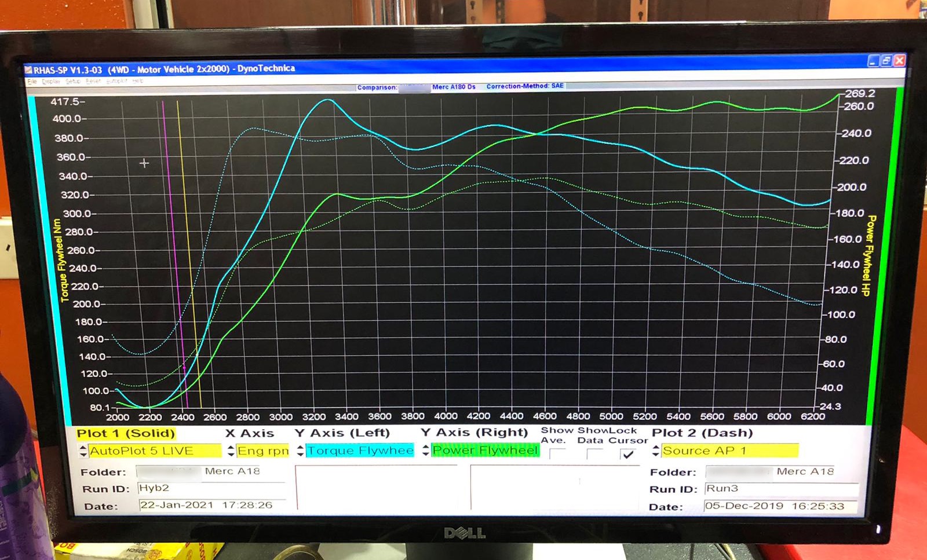Click the Y Axis Left spinner arrows

coord(300,451)
